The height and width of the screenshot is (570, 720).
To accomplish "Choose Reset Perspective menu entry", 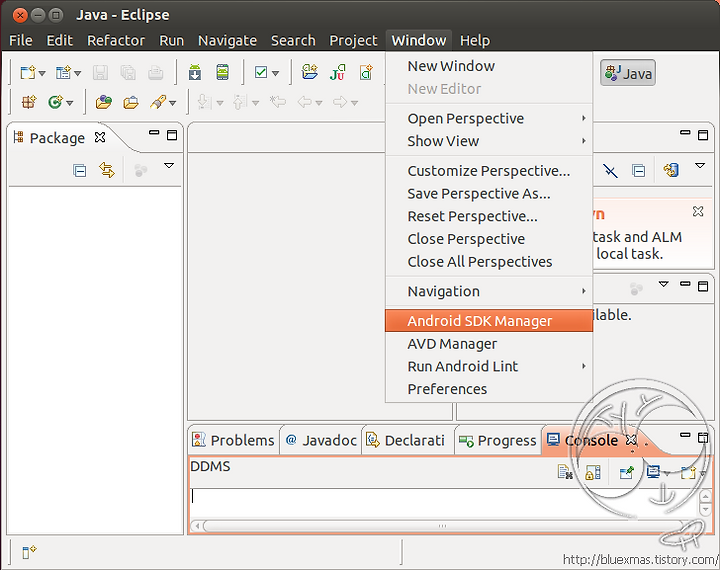I will coord(489,216).
